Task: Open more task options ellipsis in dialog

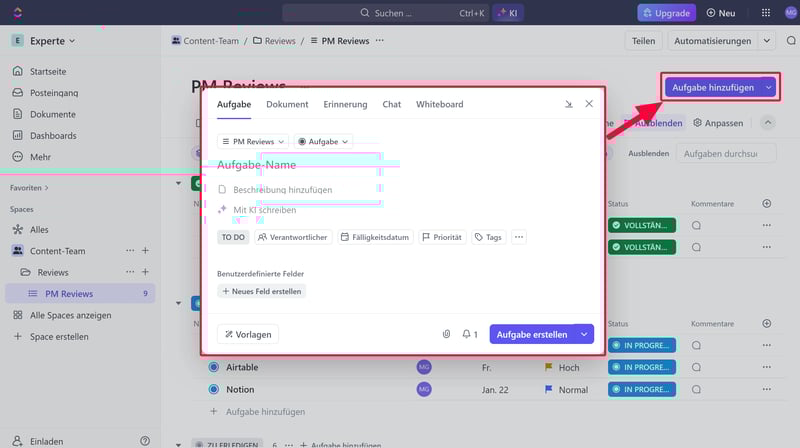Action: [519, 237]
